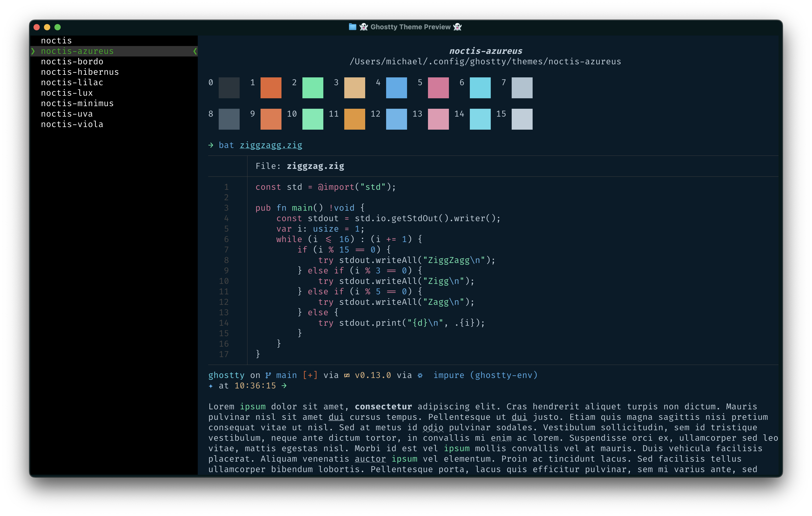This screenshot has width=812, height=516.
Task: Click the '[+]' git status indicator
Action: [x=310, y=375]
